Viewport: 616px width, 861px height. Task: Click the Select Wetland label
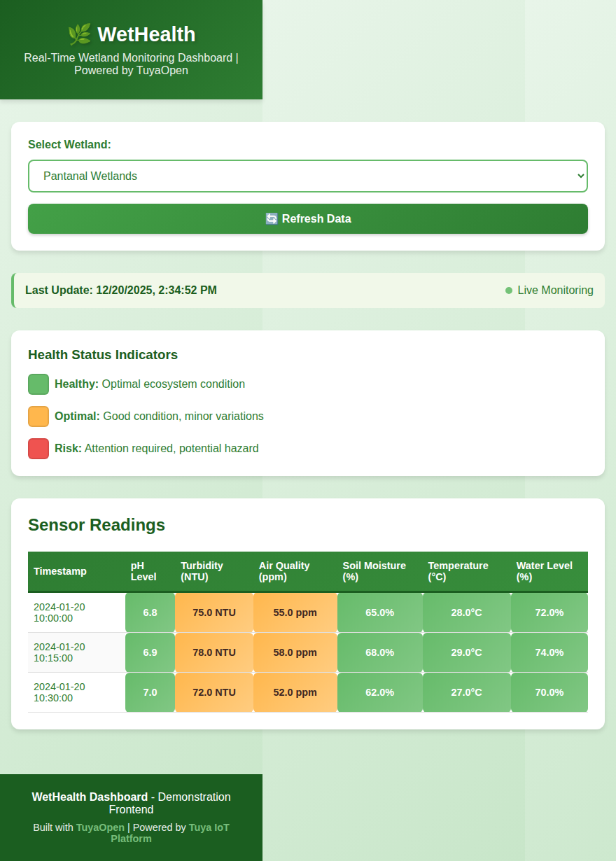coord(70,145)
